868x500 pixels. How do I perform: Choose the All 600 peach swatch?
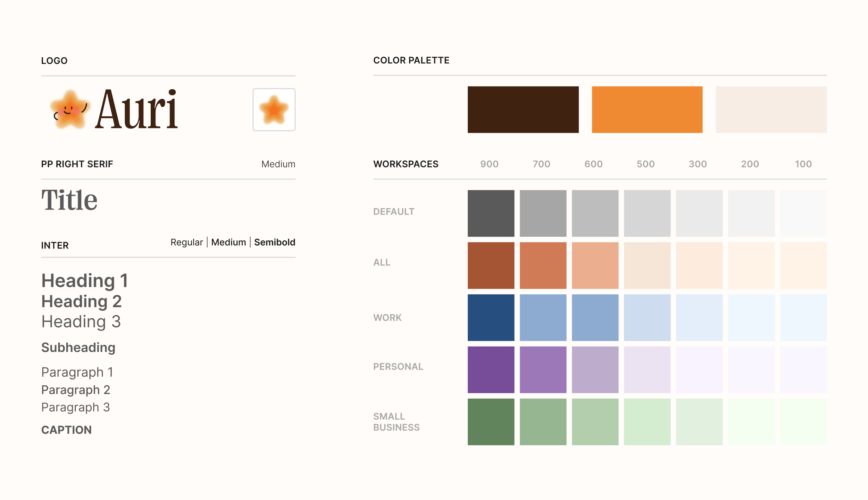595,265
